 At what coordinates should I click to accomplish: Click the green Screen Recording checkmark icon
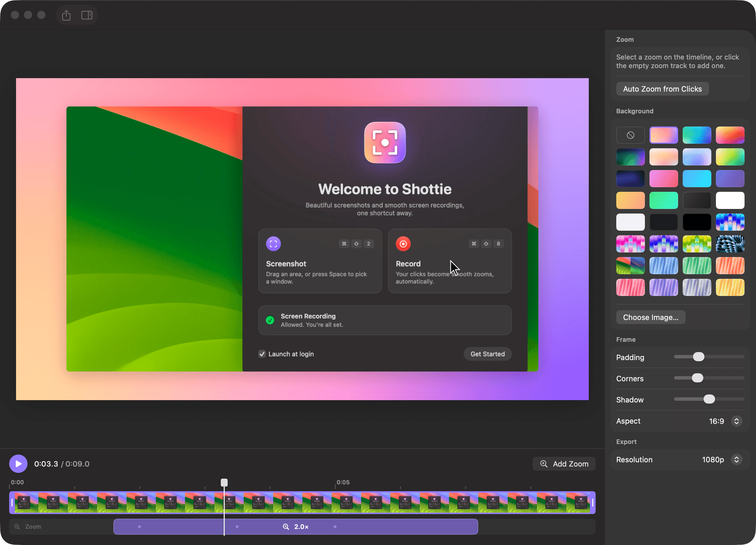tap(270, 320)
